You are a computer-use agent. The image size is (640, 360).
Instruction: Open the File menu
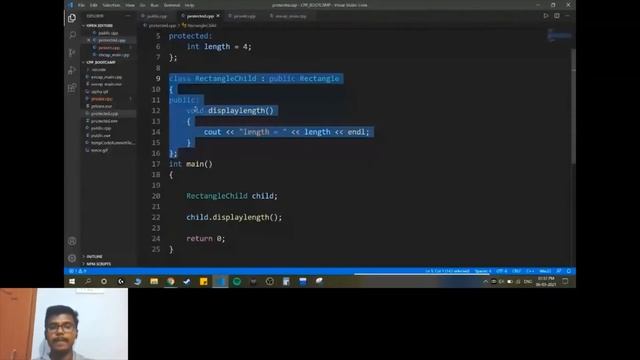[x=81, y=5]
